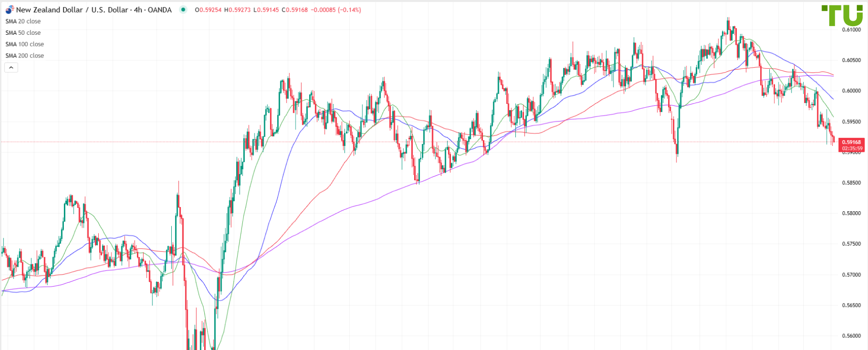The height and width of the screenshot is (350, 868).
Task: Select the SMA 20 close indicator label
Action: (x=23, y=21)
